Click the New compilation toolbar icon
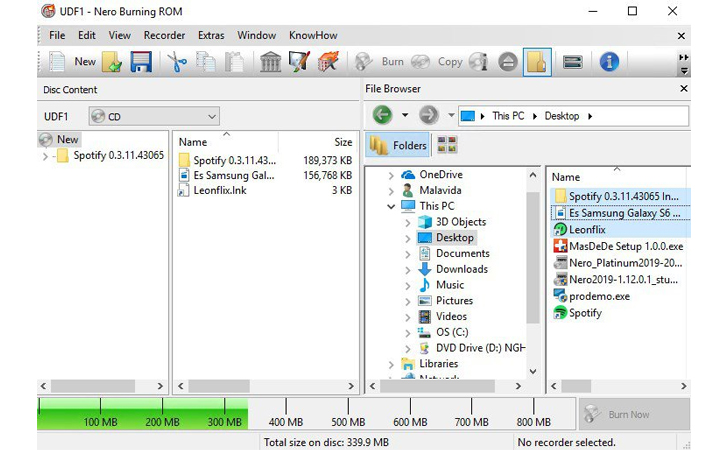 pyautogui.click(x=57, y=62)
